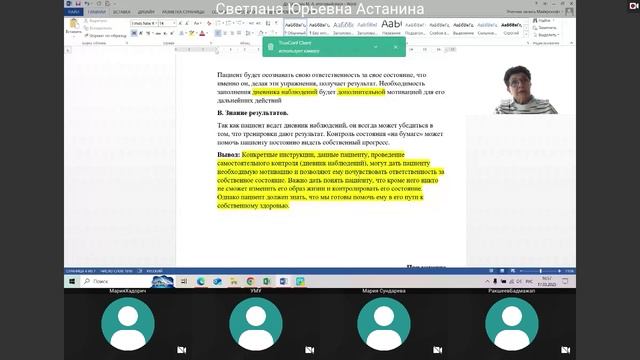Align text left
The height and width of the screenshot is (360, 640).
click(x=218, y=33)
